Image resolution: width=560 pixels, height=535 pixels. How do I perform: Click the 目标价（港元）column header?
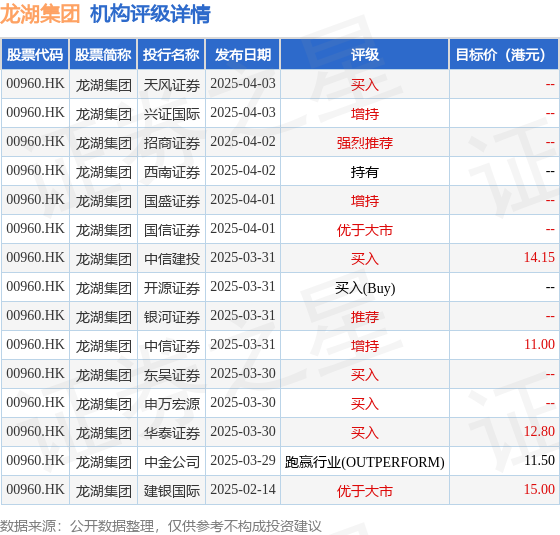[504, 54]
